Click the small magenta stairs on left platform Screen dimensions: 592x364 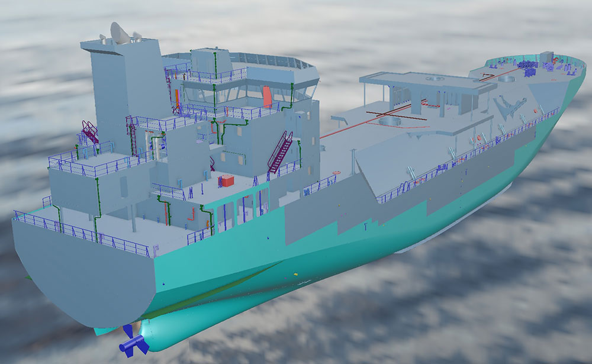pyautogui.click(x=89, y=133)
